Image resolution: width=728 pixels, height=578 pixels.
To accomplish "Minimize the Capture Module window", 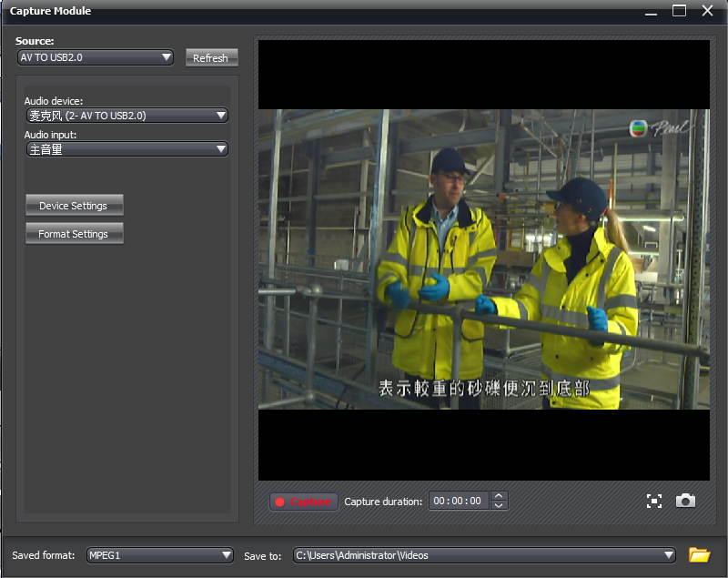I will [x=650, y=11].
